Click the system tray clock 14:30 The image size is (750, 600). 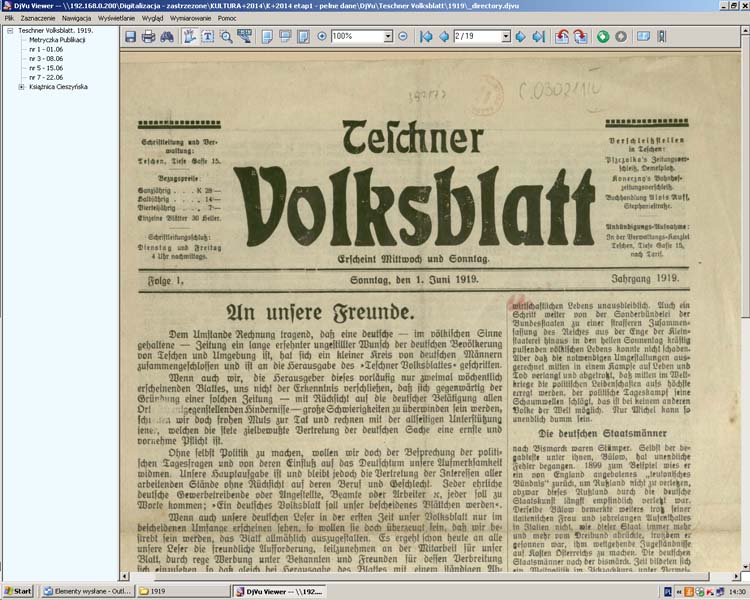[738, 592]
